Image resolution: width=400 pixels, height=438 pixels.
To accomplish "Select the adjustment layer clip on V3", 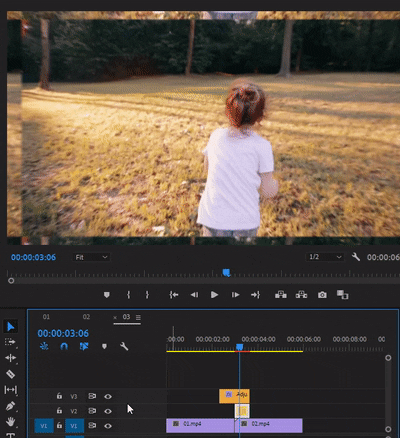I will point(234,396).
